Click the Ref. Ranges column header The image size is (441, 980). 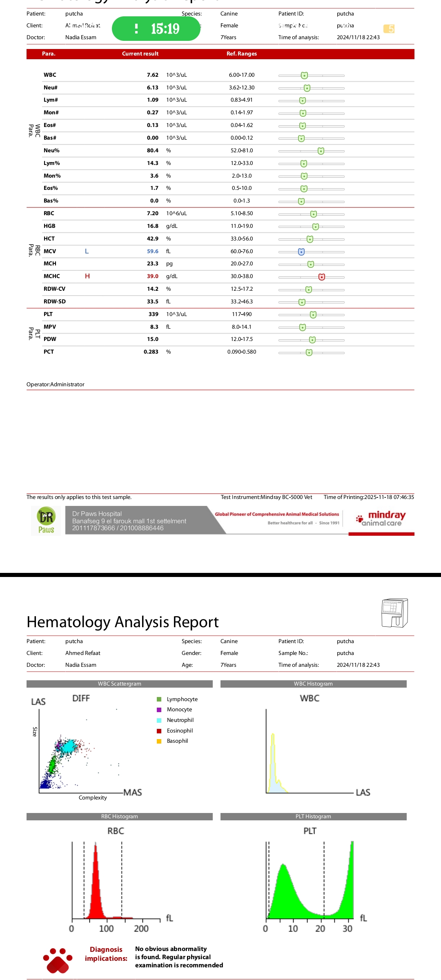click(x=242, y=54)
